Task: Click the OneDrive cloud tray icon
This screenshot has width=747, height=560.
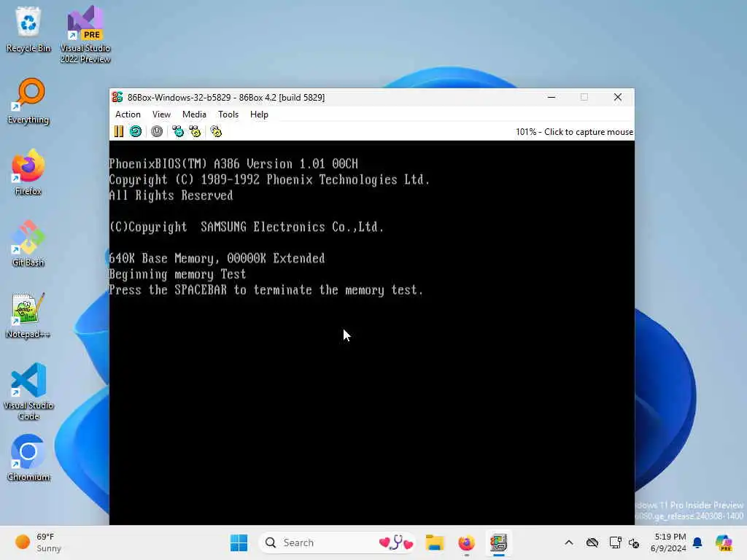Action: 592,542
